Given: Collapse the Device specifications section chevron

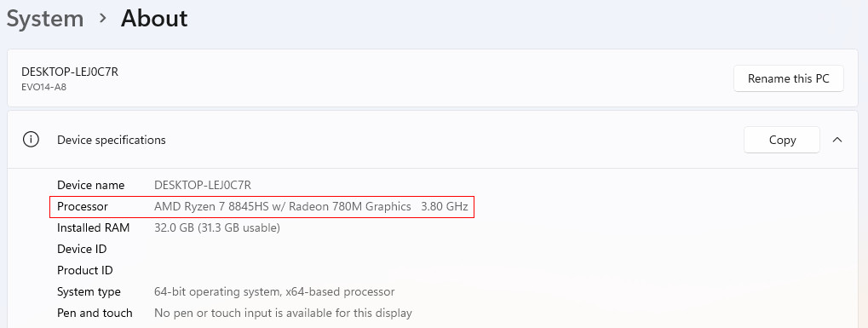Looking at the screenshot, I should pyautogui.click(x=837, y=140).
